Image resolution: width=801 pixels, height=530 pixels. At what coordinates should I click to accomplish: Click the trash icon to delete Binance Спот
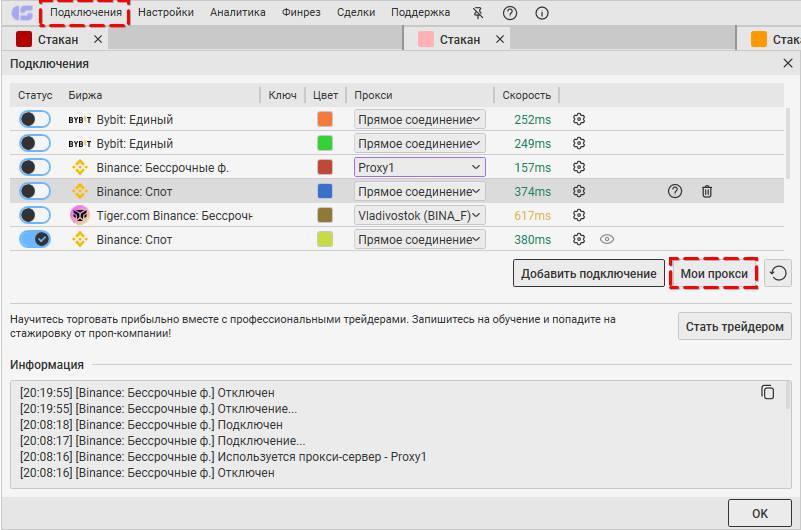706,191
